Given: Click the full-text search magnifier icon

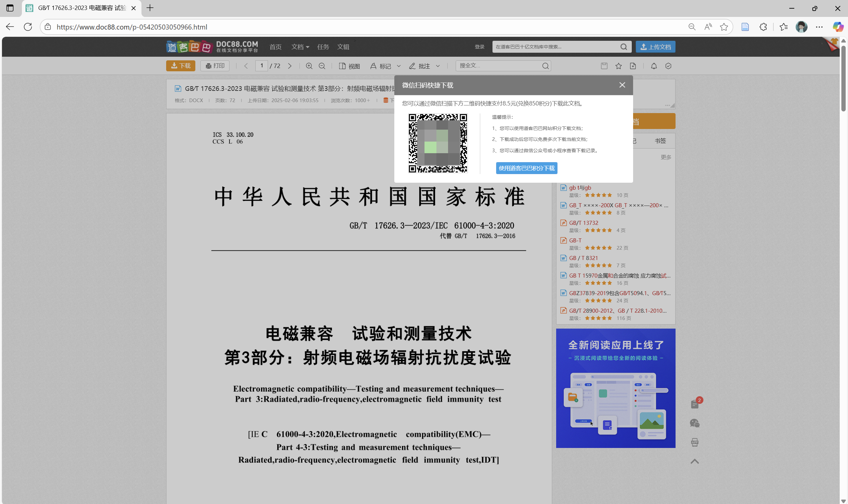Looking at the screenshot, I should click(x=546, y=66).
